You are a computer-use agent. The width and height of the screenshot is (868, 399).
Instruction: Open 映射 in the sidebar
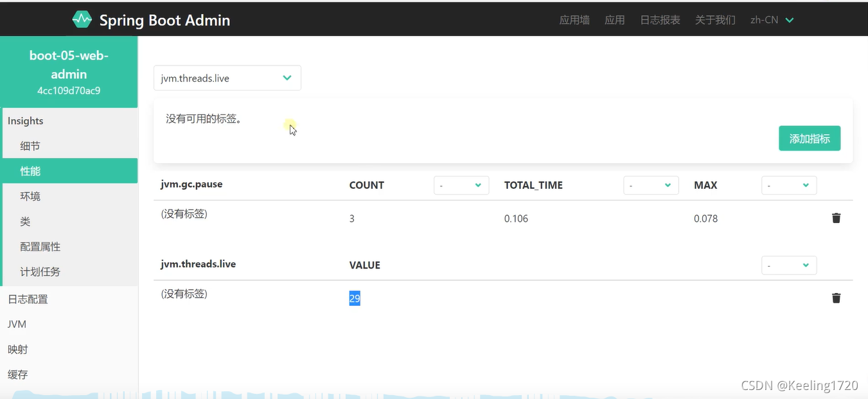(x=69, y=349)
